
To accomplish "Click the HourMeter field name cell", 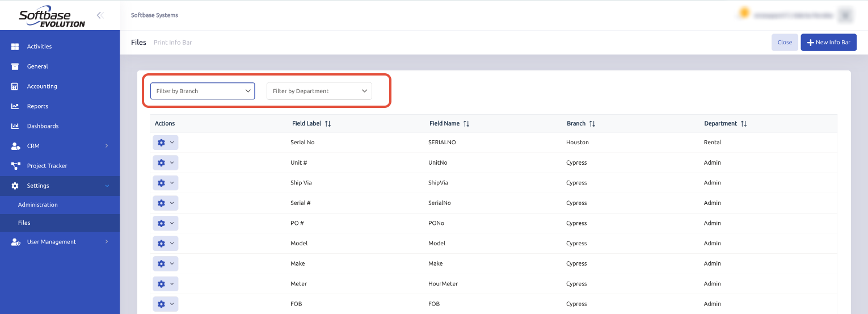I will (x=443, y=283).
